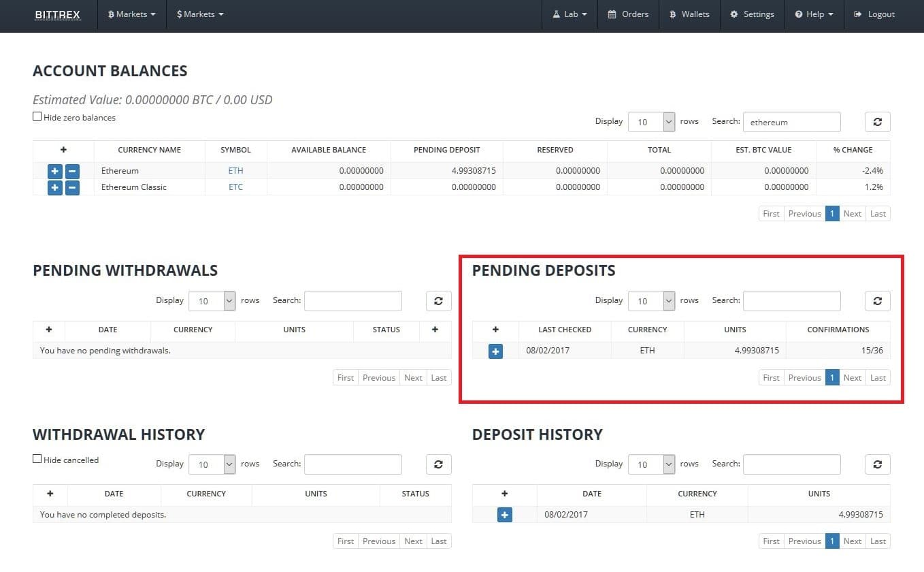
Task: Check Hide cancelled in Withdrawal History
Action: (x=37, y=459)
